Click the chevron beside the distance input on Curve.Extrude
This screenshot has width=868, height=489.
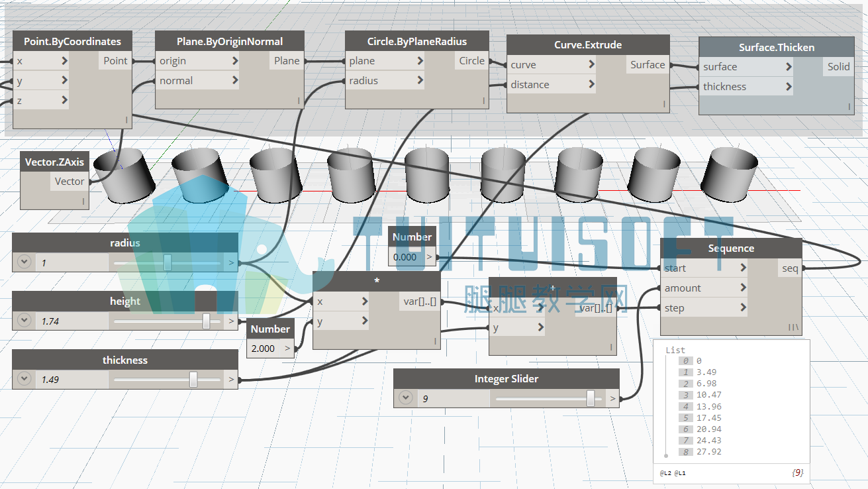tap(591, 85)
